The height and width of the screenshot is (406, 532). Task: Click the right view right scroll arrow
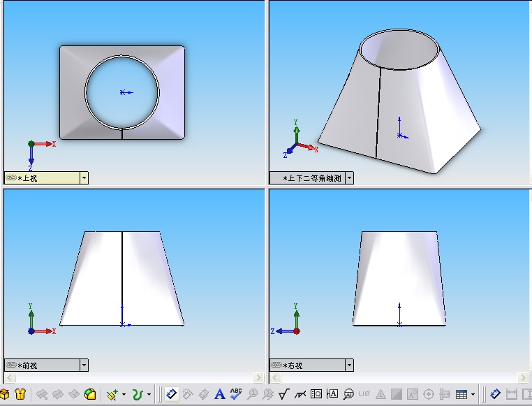coord(524,377)
